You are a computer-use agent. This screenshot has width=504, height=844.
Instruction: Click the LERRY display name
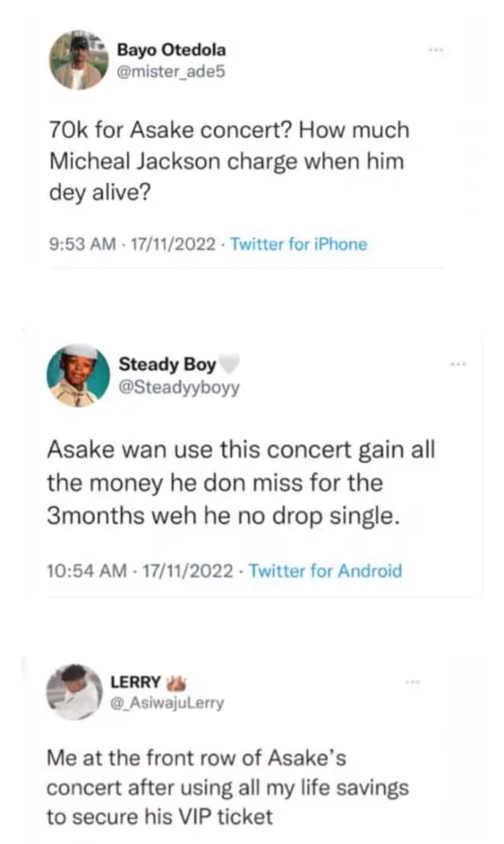point(135,682)
